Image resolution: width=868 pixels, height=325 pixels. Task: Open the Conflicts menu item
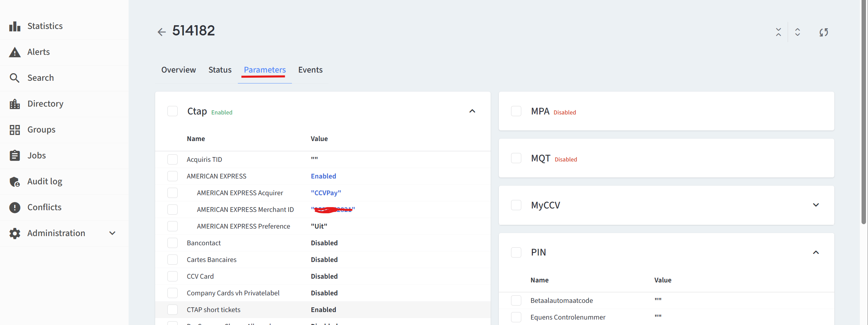click(44, 207)
